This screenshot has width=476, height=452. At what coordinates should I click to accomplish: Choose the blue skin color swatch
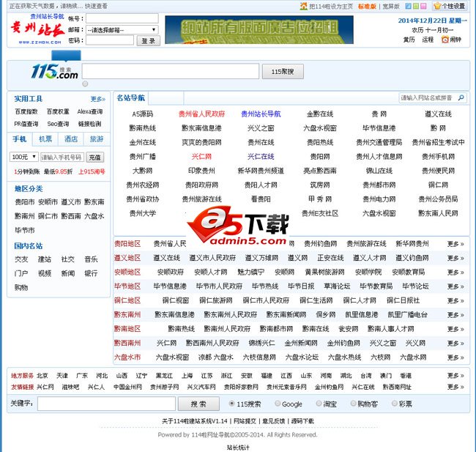point(409,6)
